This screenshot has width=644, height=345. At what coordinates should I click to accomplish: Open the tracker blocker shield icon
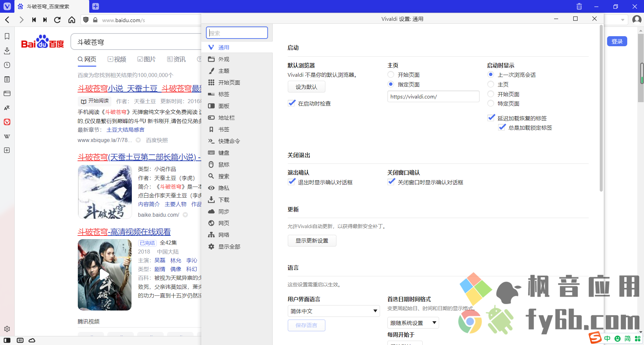[86, 20]
